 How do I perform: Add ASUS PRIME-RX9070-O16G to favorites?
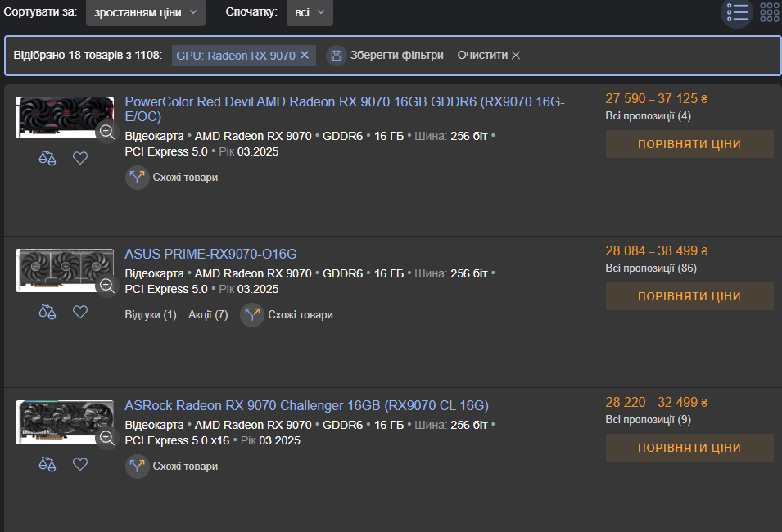[80, 312]
